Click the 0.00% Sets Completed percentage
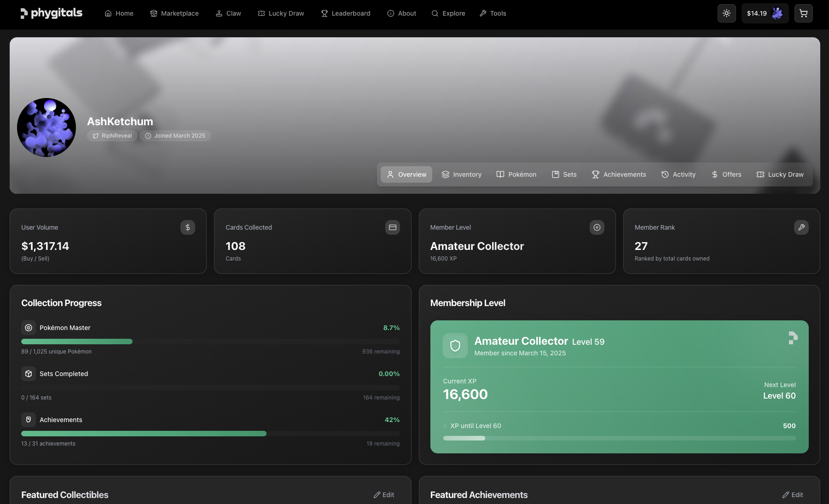This screenshot has height=504, width=829. pos(389,374)
